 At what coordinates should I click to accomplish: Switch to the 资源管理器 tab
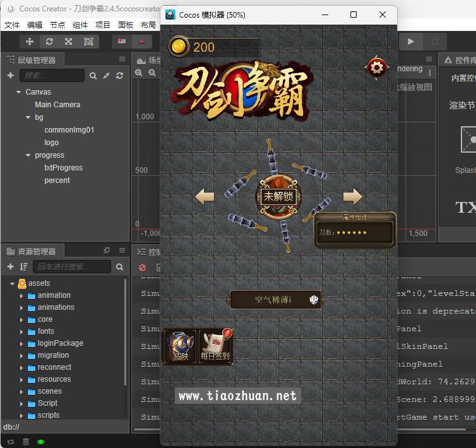pyautogui.click(x=32, y=251)
